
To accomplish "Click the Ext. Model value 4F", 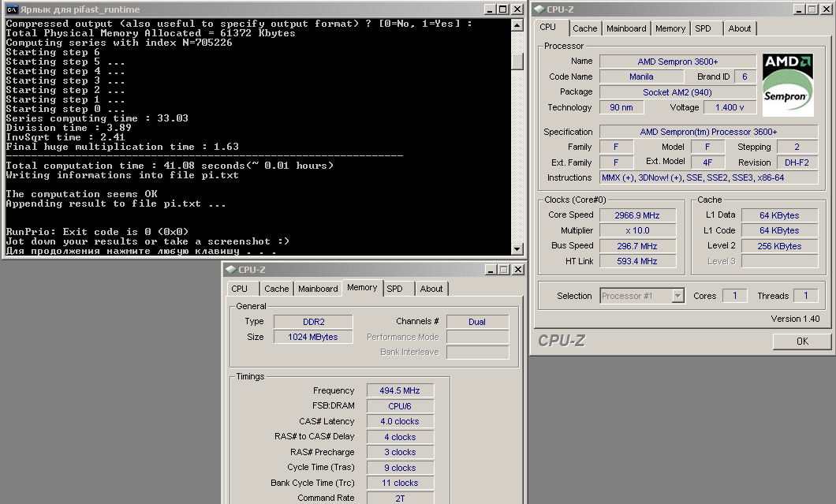I will click(707, 162).
